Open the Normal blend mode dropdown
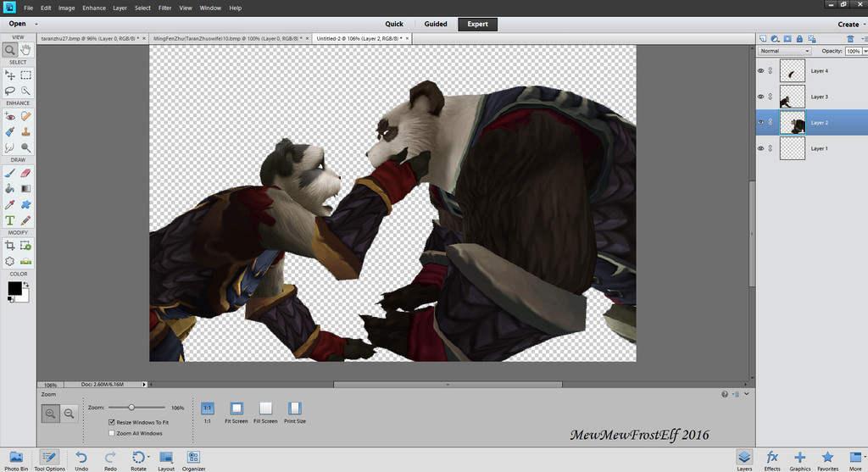Screen dimensions: 868x472 click(784, 51)
